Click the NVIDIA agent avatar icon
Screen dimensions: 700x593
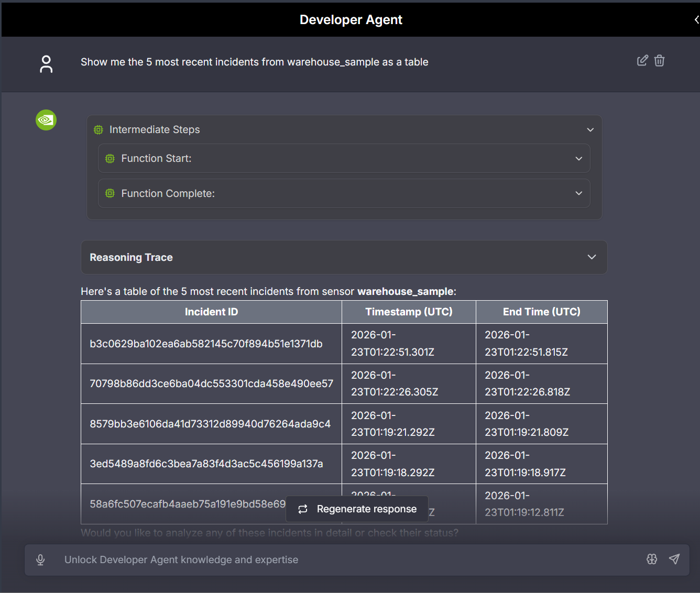click(46, 120)
